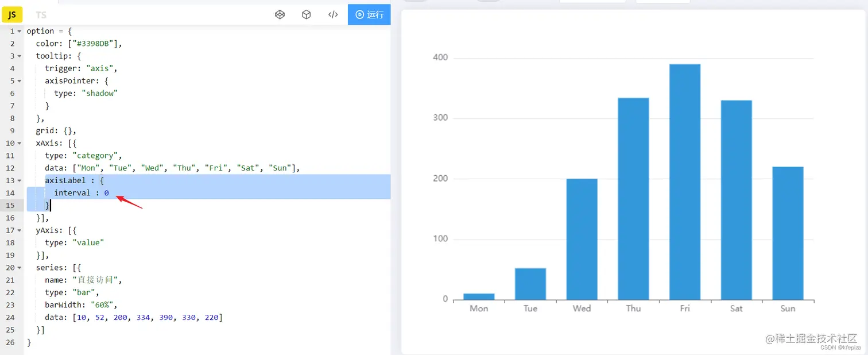Open the example in CodePen
The height and width of the screenshot is (355, 868).
point(280,14)
